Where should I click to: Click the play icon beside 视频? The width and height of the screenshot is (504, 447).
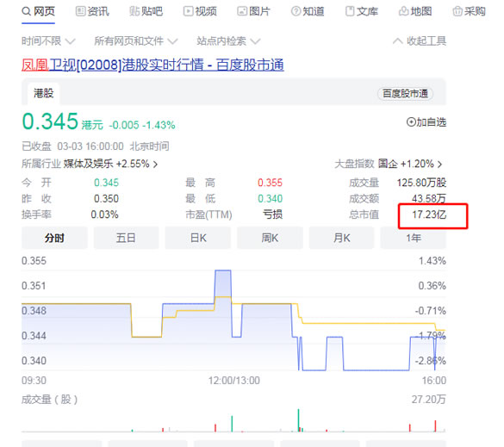pos(188,12)
